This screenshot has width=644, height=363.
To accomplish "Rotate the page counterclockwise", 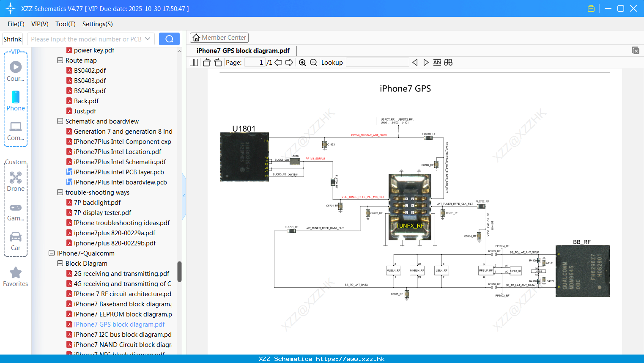I will [206, 63].
